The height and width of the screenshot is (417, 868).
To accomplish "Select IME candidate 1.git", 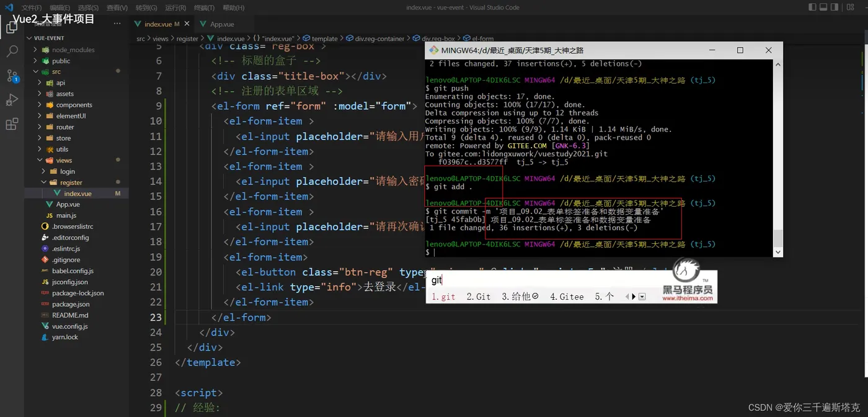I will click(x=443, y=297).
